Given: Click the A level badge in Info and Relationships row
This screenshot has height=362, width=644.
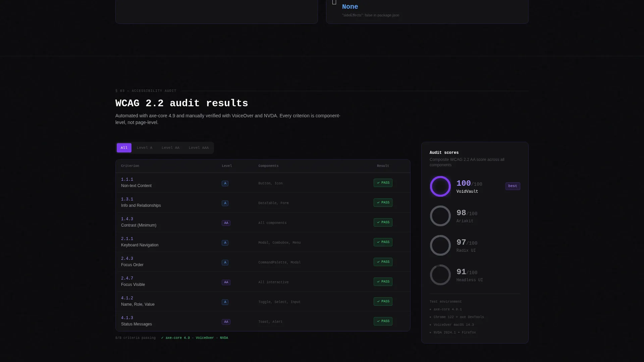Looking at the screenshot, I should click(x=225, y=203).
